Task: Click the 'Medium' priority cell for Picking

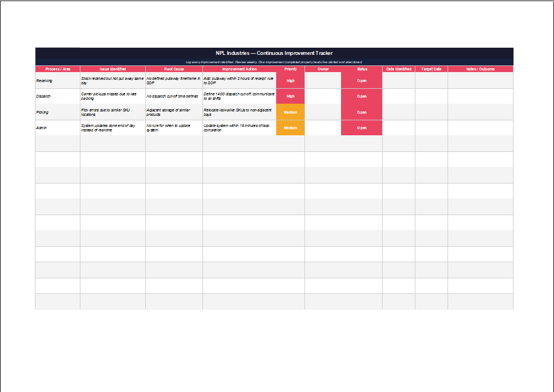Action: coord(291,113)
